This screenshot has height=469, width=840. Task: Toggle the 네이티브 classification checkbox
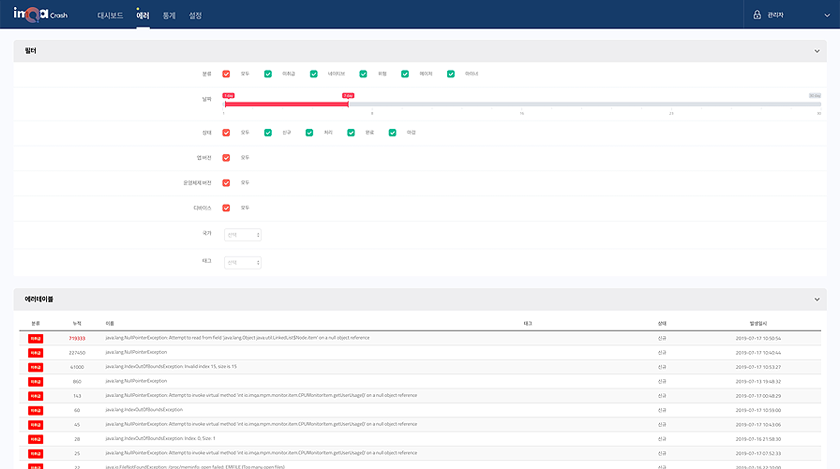click(x=314, y=74)
